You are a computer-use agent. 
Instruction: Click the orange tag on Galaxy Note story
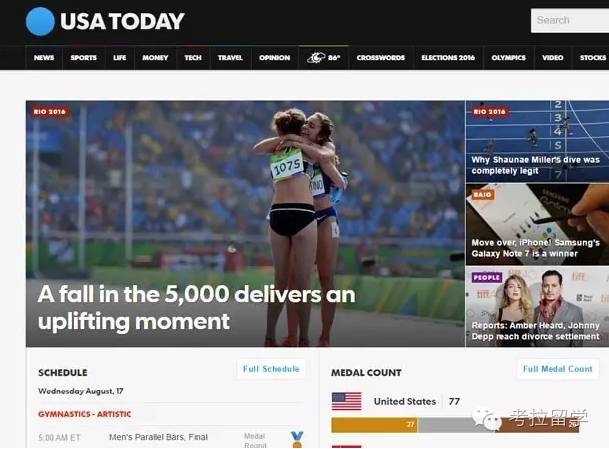point(482,195)
